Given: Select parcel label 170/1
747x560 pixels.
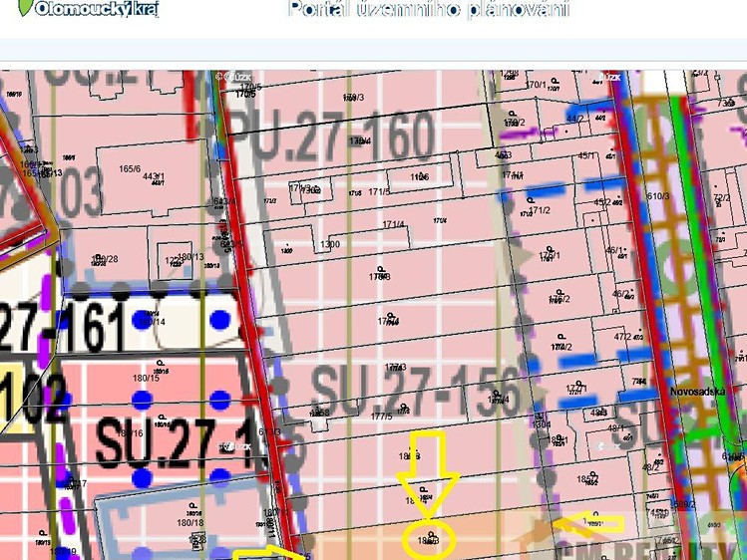Looking at the screenshot, I should click(x=536, y=85).
